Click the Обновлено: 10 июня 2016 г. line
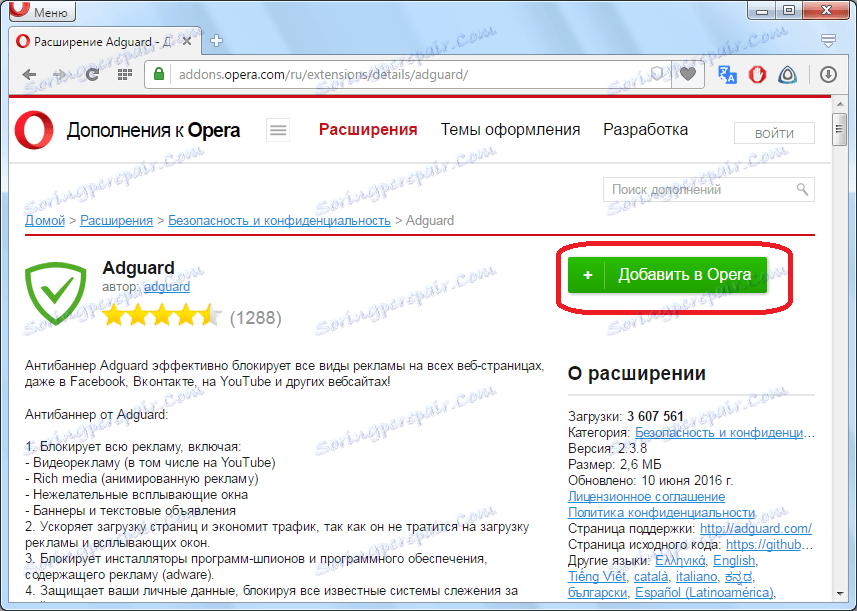857x611 pixels. 650,480
